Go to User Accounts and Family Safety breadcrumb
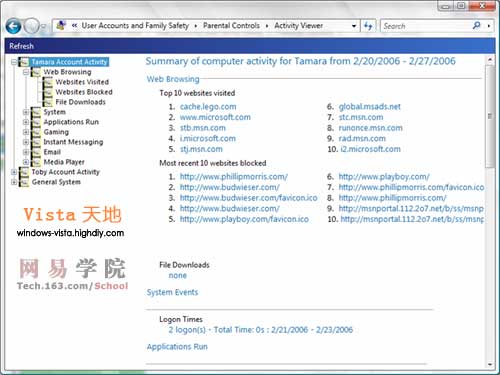The height and width of the screenshot is (375, 500). (135, 26)
